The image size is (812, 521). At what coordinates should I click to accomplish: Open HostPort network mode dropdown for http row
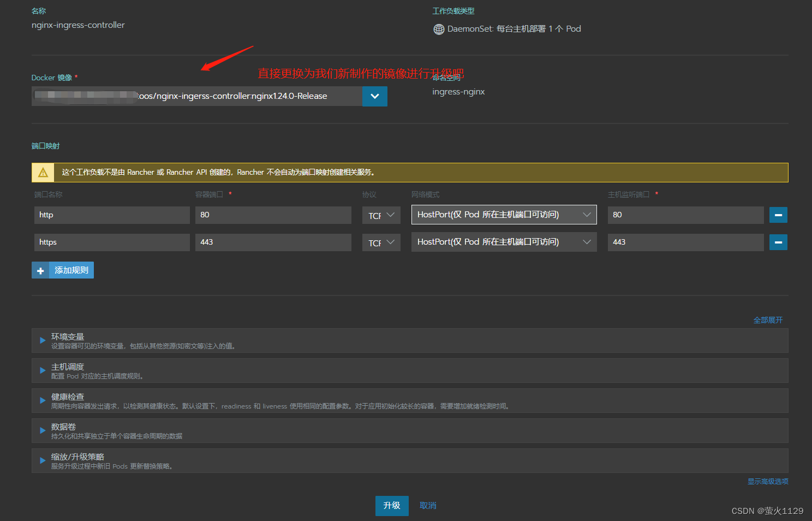[x=504, y=215]
